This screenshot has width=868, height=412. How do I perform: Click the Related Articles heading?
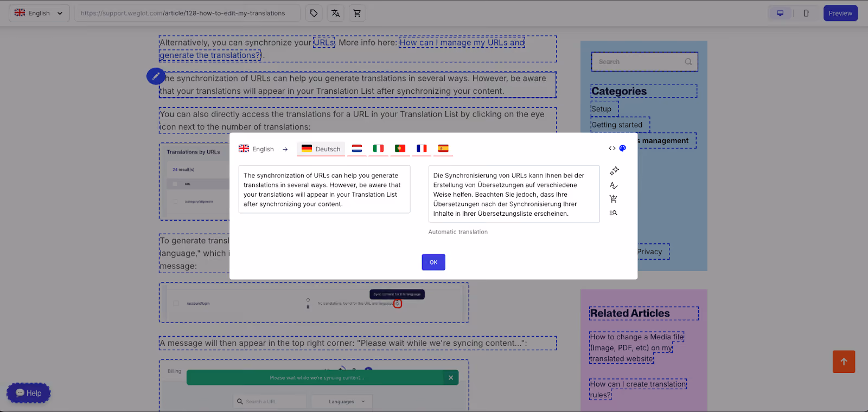630,313
